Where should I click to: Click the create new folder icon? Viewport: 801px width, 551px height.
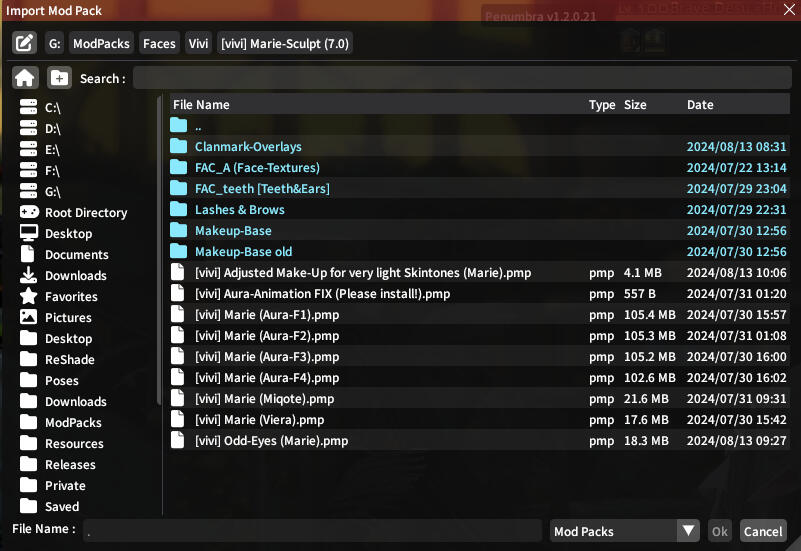coord(60,78)
